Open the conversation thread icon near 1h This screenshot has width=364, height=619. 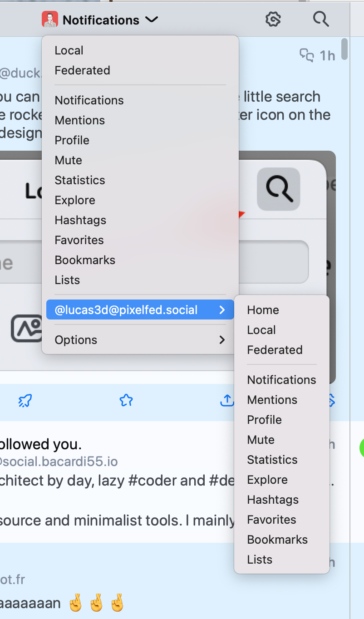307,55
